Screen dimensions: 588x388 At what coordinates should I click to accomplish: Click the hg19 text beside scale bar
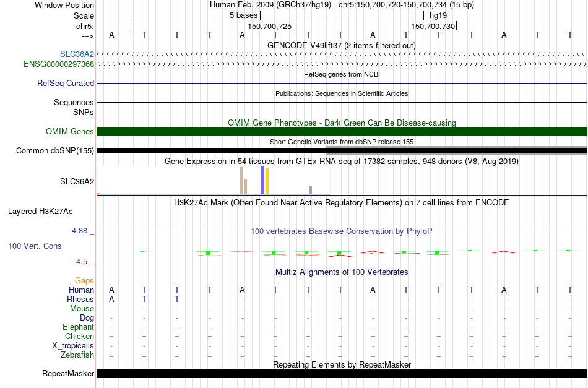pos(438,15)
